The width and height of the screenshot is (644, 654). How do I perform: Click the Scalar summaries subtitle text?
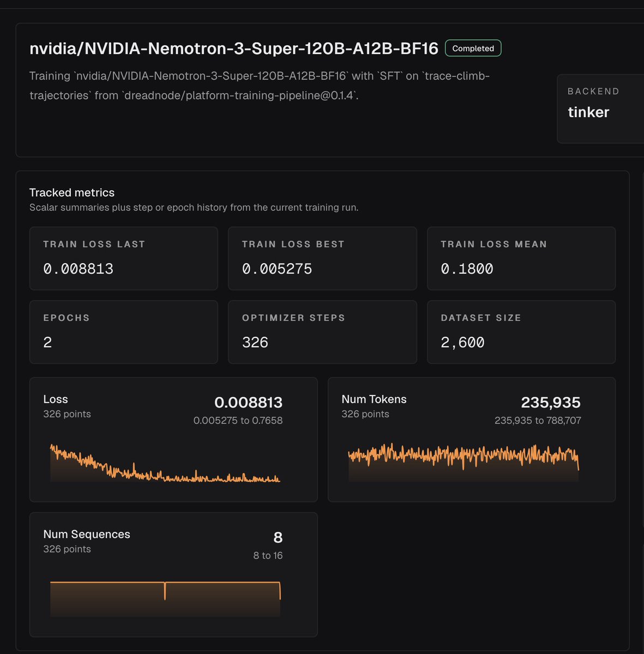pos(194,208)
